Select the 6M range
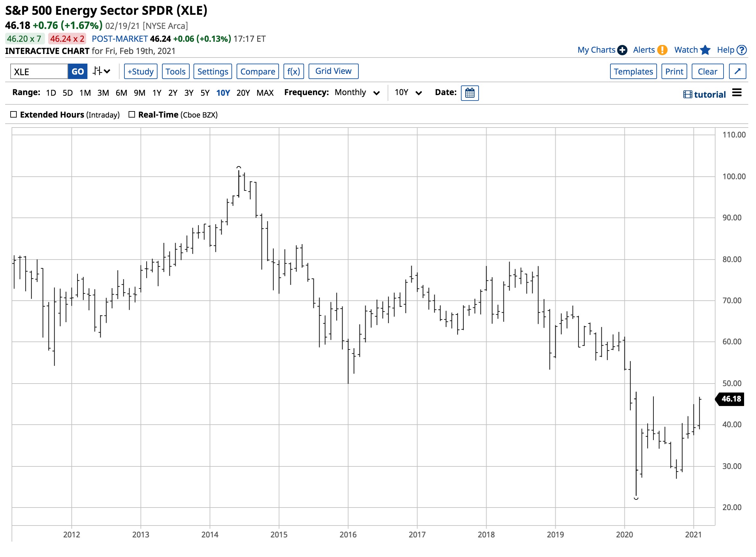756x557 pixels. pyautogui.click(x=121, y=93)
